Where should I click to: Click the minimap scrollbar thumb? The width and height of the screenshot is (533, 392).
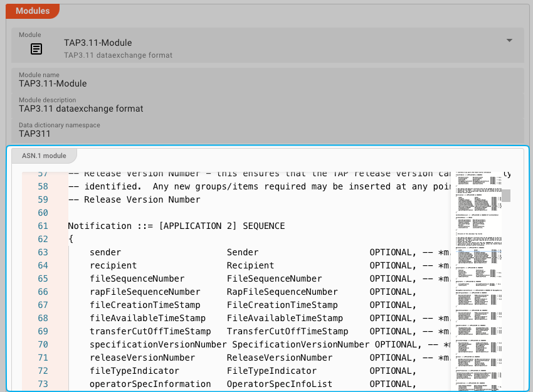pos(507,195)
